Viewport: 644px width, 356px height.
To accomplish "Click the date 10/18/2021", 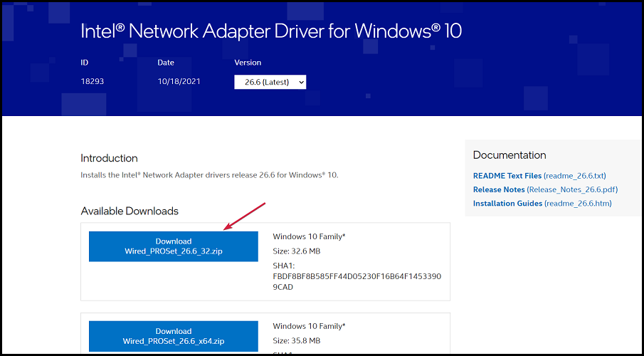I will click(x=179, y=81).
